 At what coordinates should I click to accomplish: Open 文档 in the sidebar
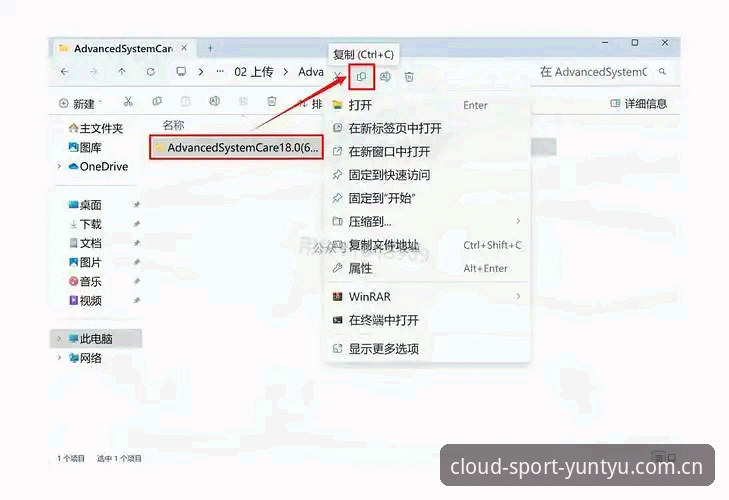[85, 243]
